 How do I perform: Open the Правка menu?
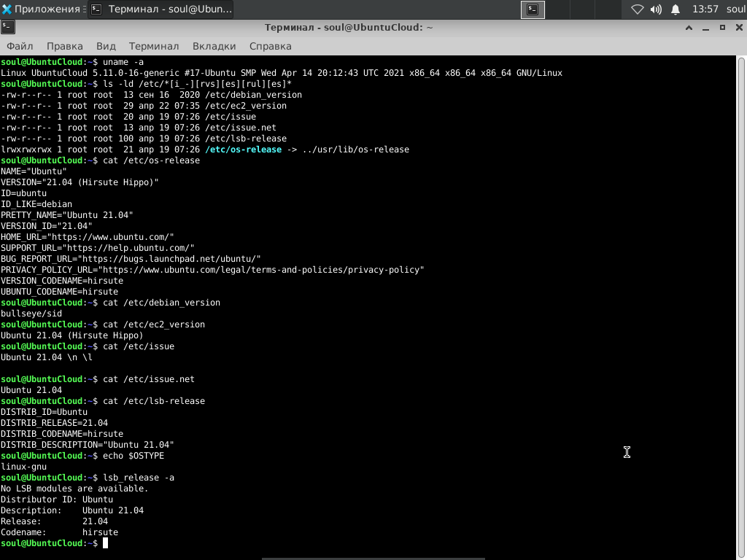pyautogui.click(x=65, y=46)
